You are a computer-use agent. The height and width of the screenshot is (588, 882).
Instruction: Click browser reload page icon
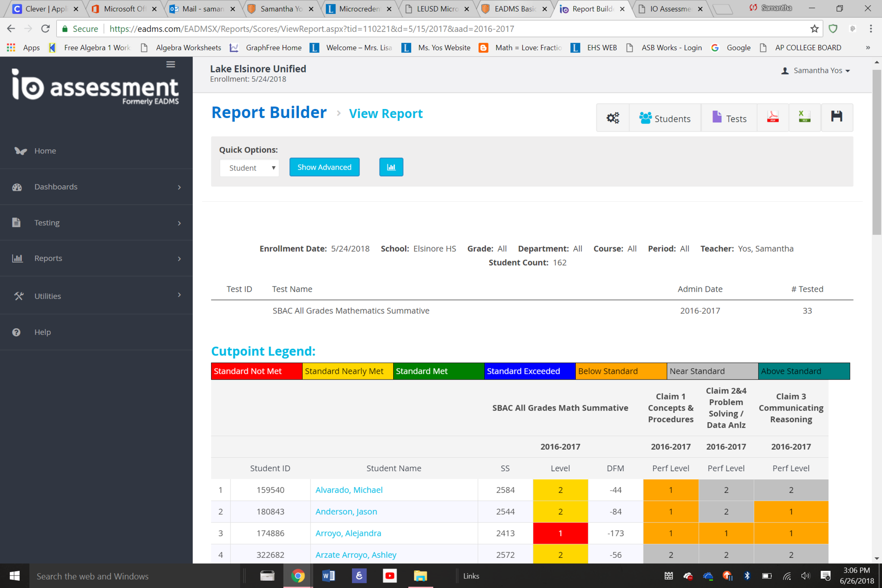[x=45, y=29]
